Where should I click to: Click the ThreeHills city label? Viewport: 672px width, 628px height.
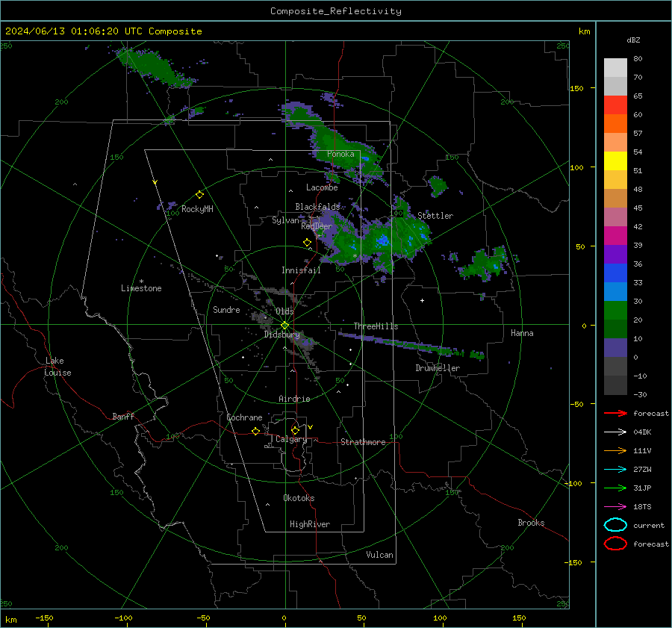click(376, 326)
